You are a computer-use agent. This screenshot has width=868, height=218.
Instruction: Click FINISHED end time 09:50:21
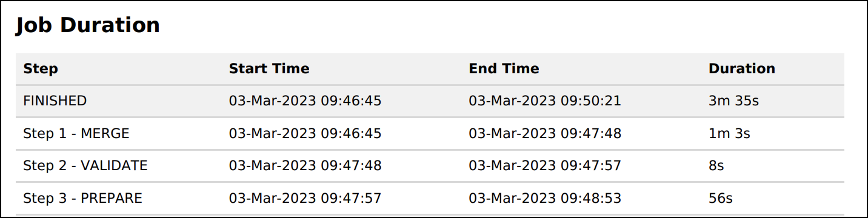point(545,101)
